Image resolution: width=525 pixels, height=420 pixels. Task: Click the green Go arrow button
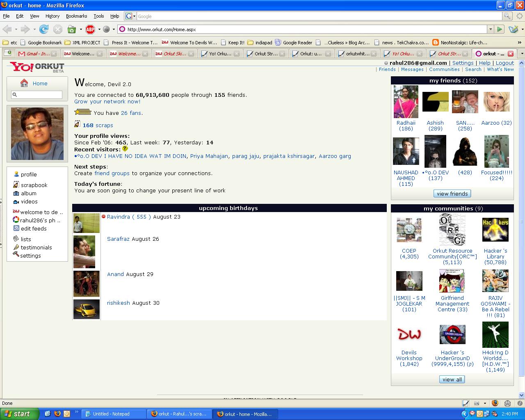499,29
